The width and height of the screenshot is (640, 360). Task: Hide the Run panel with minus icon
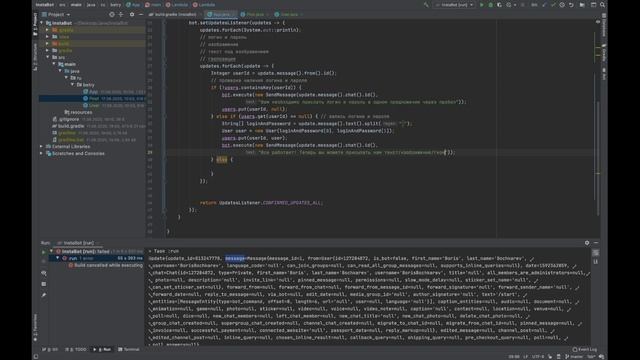[596, 243]
